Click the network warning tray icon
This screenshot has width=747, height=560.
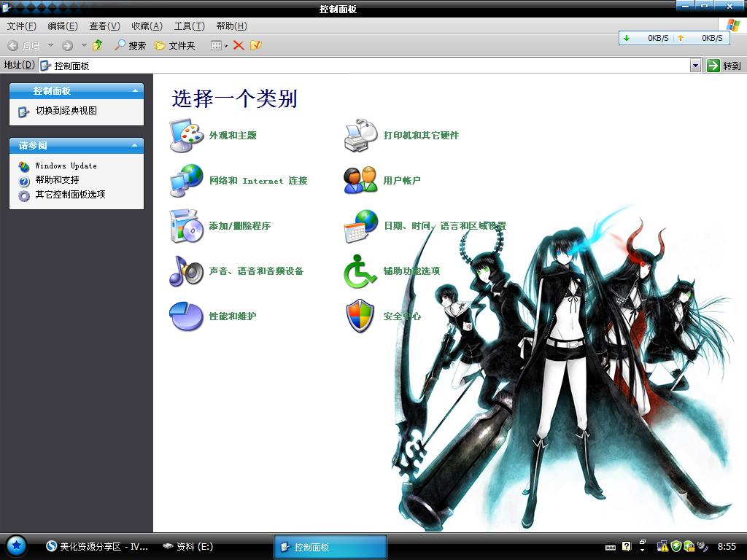point(662,546)
